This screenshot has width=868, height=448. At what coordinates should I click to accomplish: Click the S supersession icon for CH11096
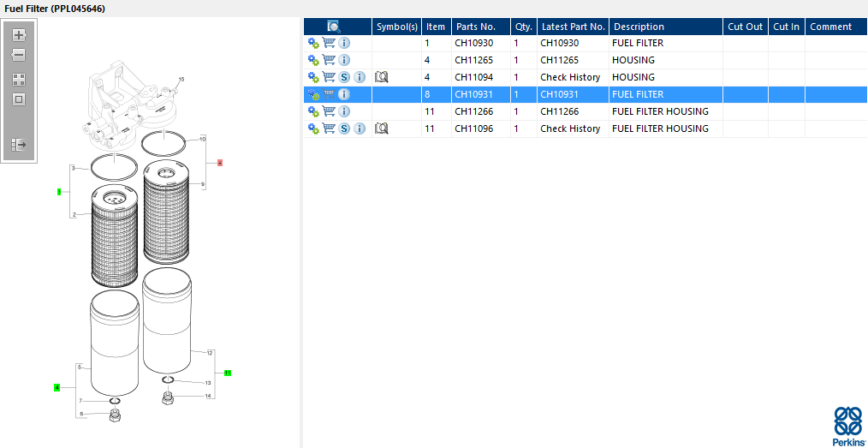344,128
